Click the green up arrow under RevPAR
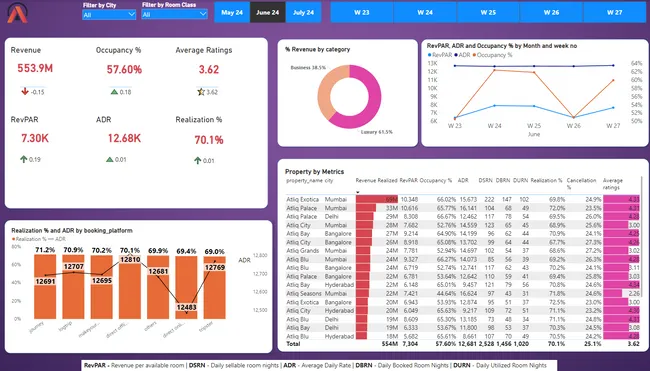The width and height of the screenshot is (650, 371). coord(24,159)
